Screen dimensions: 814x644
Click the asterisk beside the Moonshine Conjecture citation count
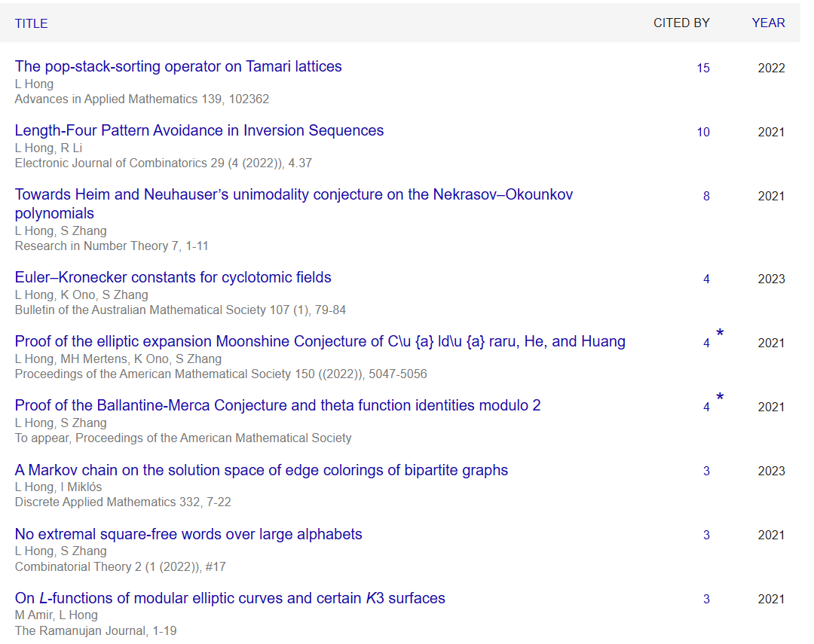pyautogui.click(x=720, y=334)
